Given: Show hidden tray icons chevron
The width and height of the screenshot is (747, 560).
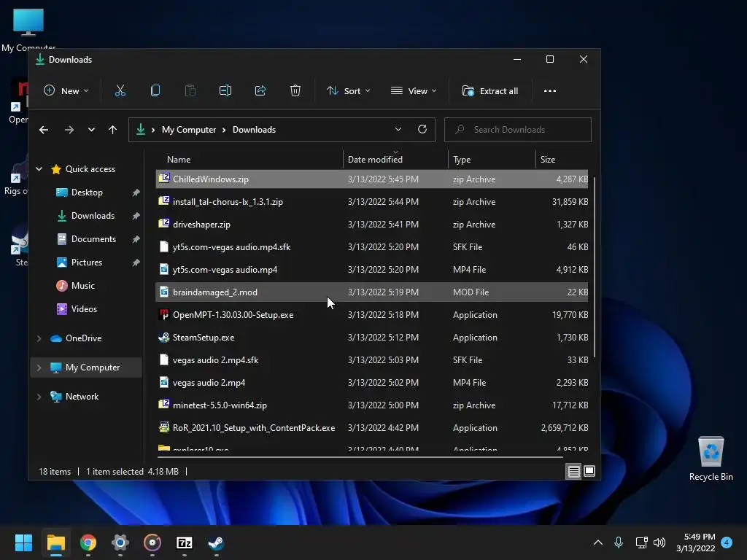Looking at the screenshot, I should pos(598,542).
